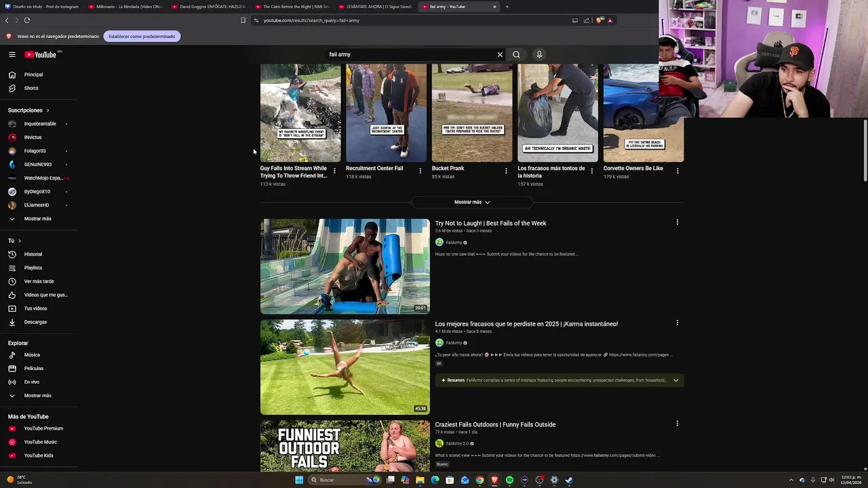This screenshot has width=868, height=488.
Task: Switch to the LEVÁNTATE AHORA tab
Action: click(375, 7)
